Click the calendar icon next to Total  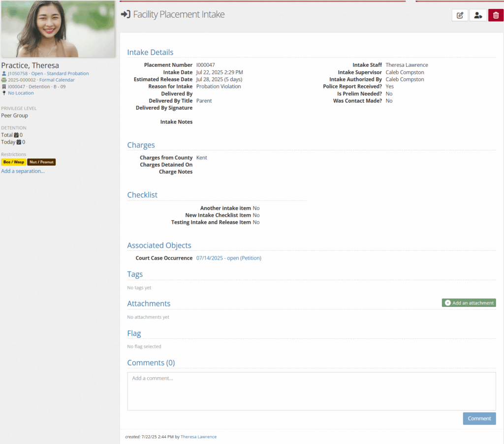click(x=16, y=135)
